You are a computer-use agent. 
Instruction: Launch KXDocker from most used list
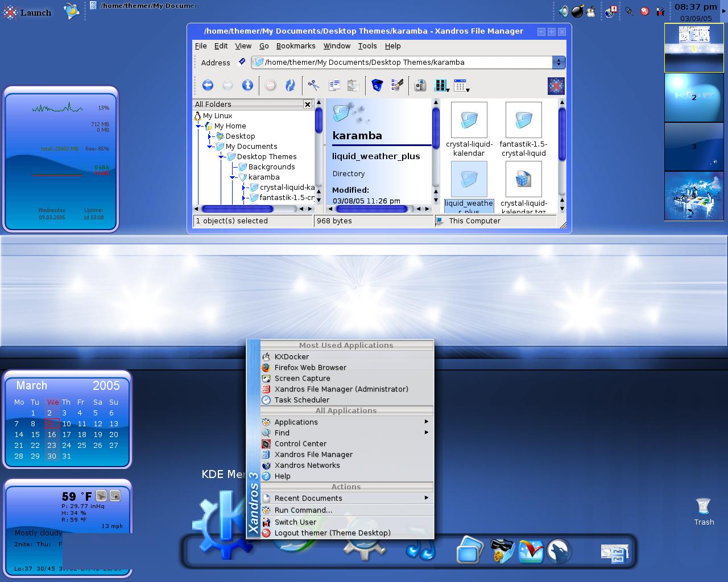click(346, 356)
